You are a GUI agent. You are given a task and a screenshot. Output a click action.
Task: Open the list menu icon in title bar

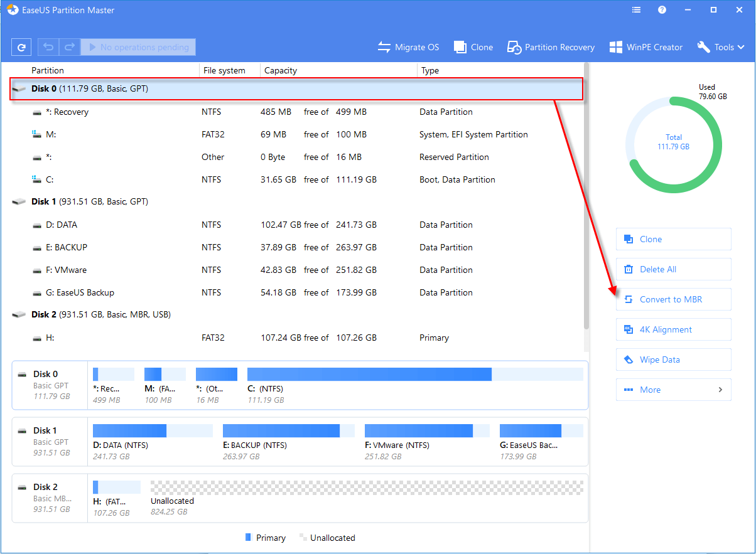(x=636, y=10)
